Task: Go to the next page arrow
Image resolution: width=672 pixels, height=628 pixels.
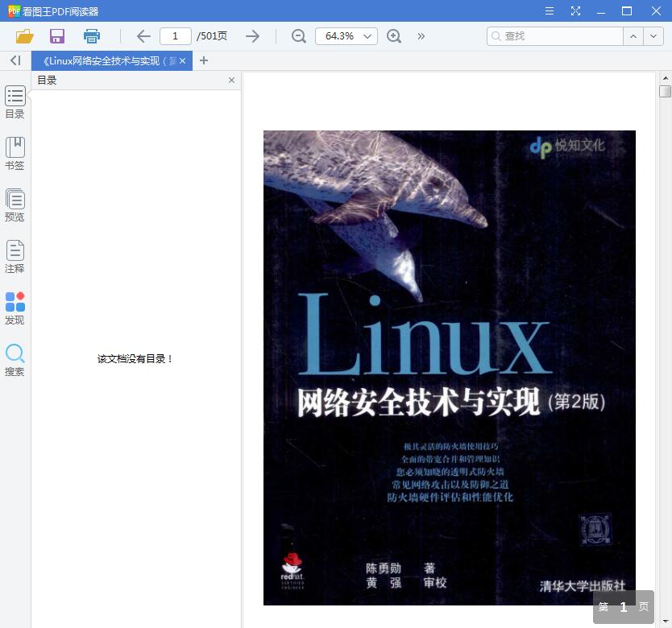Action: coord(252,36)
